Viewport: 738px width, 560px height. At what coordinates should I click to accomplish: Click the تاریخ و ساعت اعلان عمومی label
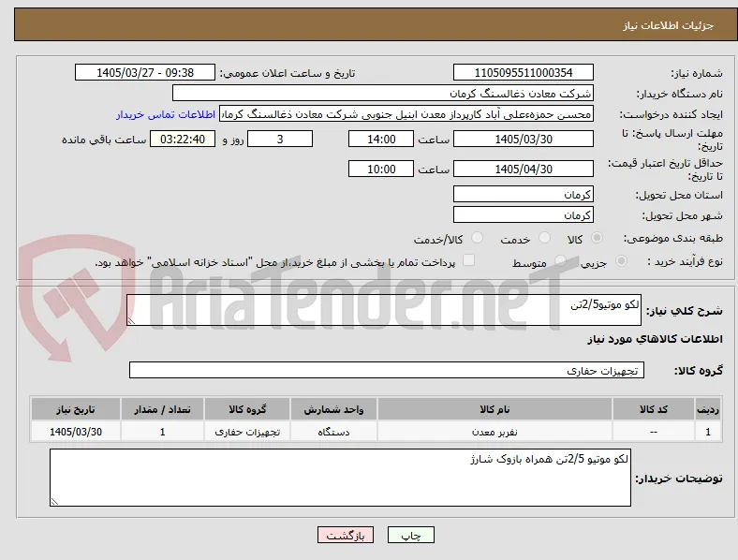288,73
